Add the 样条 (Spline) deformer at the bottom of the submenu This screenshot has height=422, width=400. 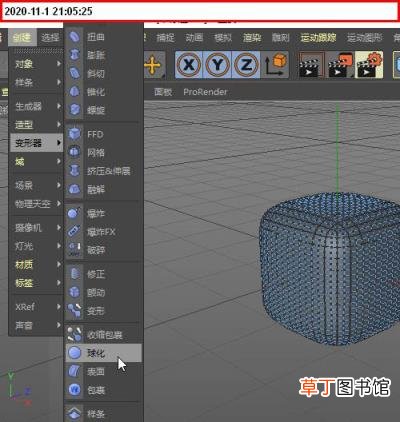point(104,414)
